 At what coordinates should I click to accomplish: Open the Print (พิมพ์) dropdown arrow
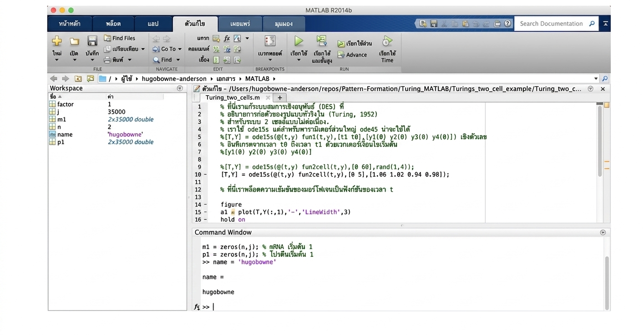click(x=129, y=60)
